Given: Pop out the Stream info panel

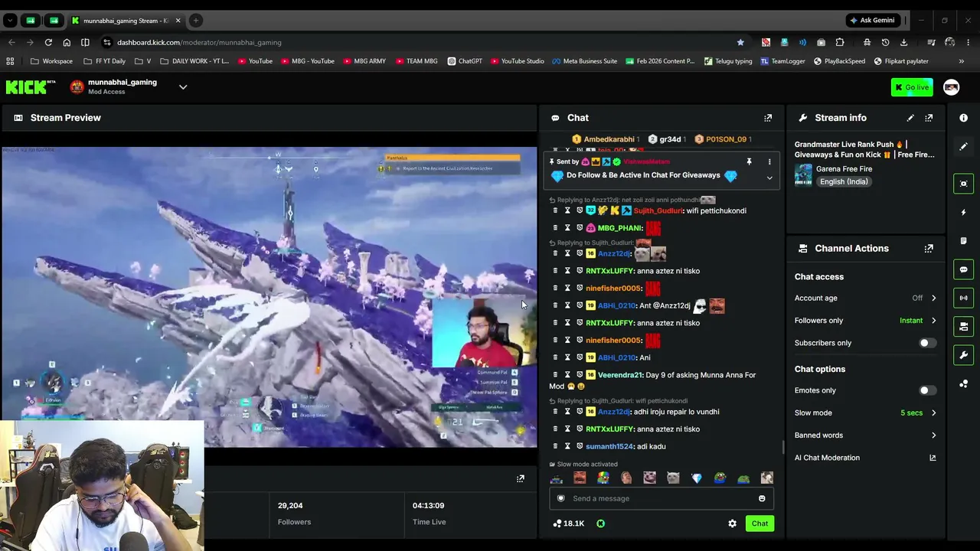Looking at the screenshot, I should click(x=929, y=118).
